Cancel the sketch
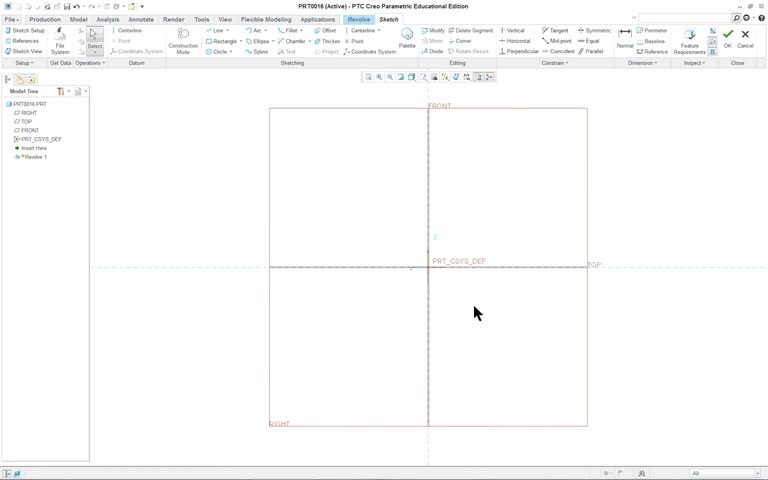768x480 pixels. [745, 38]
